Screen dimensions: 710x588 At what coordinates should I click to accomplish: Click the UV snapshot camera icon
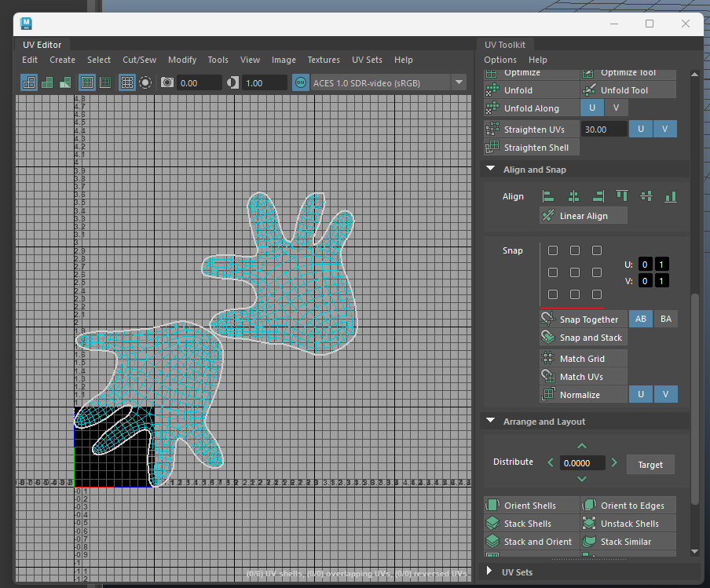[167, 83]
